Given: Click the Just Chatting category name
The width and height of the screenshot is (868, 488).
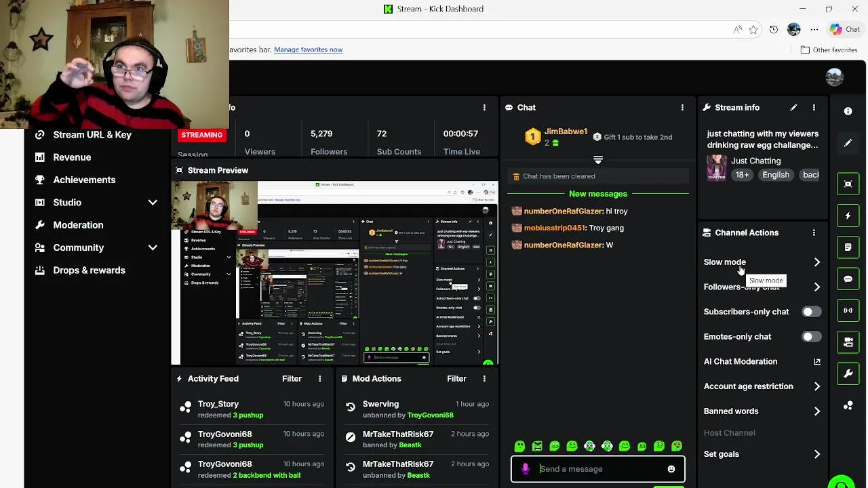Looking at the screenshot, I should [x=755, y=161].
